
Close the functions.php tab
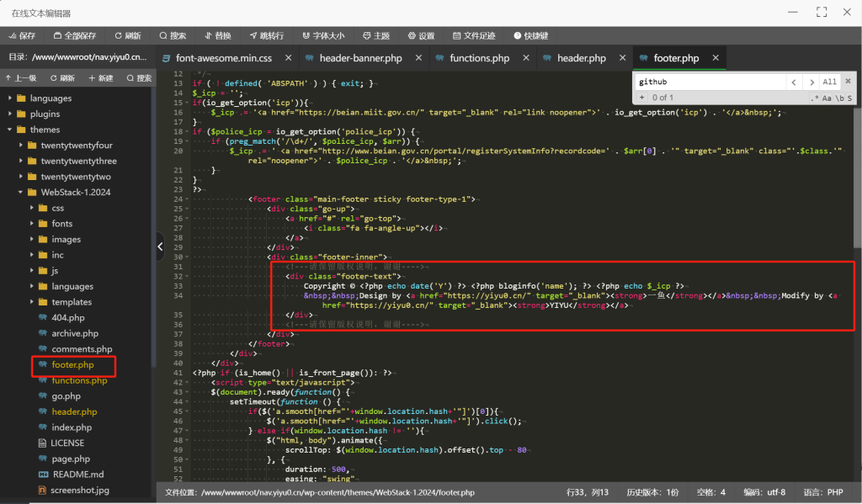point(526,58)
